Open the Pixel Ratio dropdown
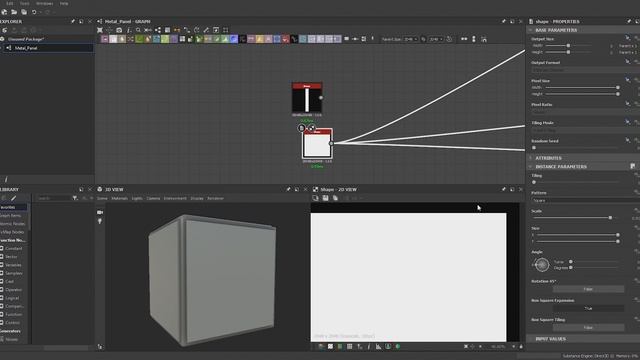Image resolution: width=640 pixels, height=360 pixels. pos(585,111)
